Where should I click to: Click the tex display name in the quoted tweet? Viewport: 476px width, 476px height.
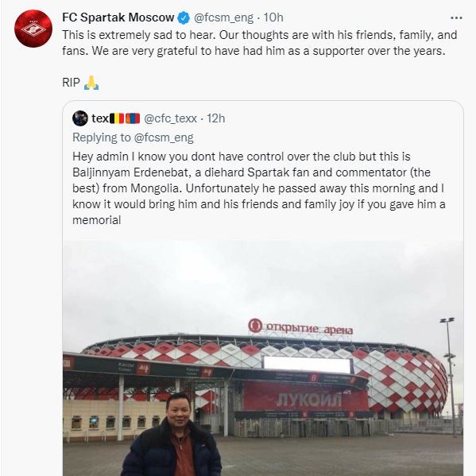100,118
